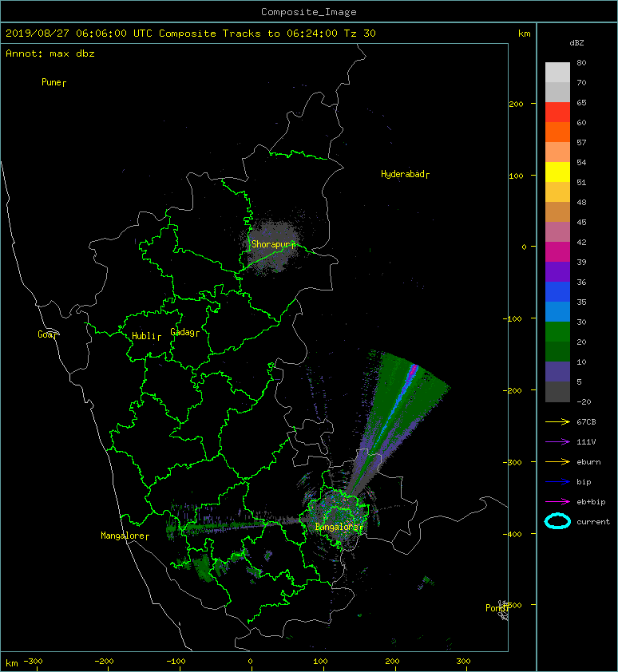The image size is (618, 672).
Task: Click the magenta eb+bip arrow legend icon
Action: point(557,502)
